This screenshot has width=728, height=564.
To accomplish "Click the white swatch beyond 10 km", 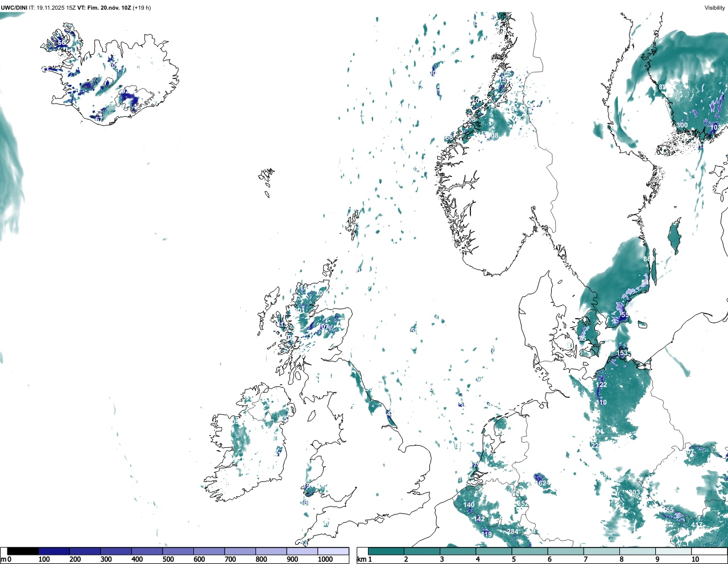I will click(709, 551).
